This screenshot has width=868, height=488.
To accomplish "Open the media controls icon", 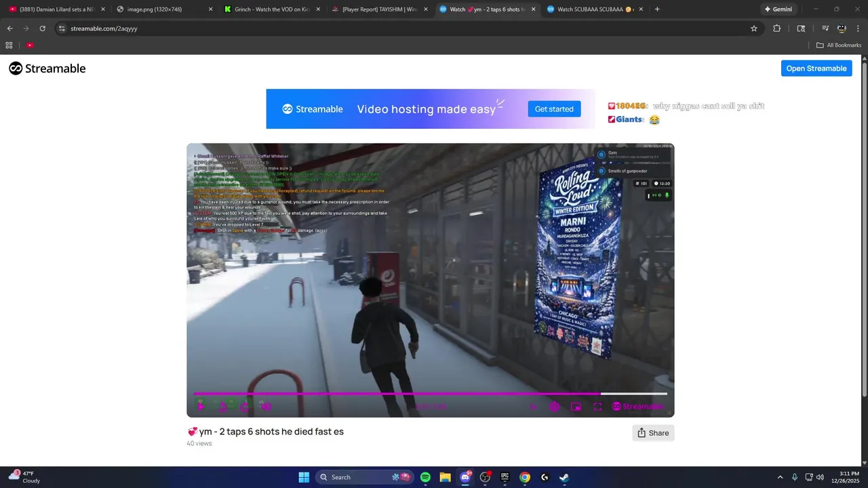I will coord(825,28).
